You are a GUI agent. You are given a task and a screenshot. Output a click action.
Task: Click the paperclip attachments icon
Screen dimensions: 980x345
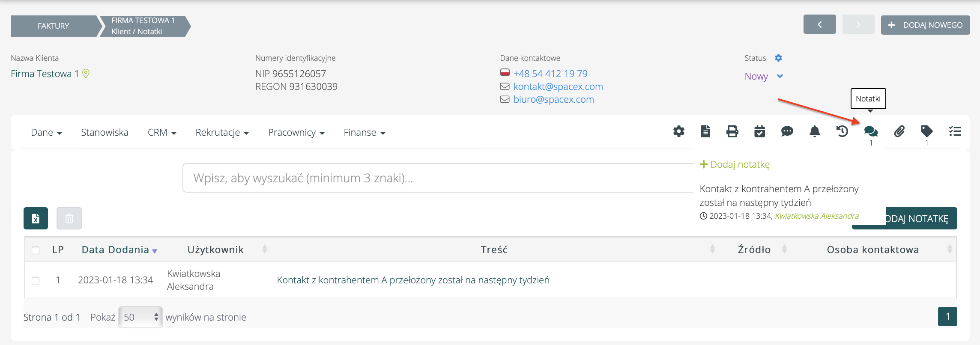point(899,131)
